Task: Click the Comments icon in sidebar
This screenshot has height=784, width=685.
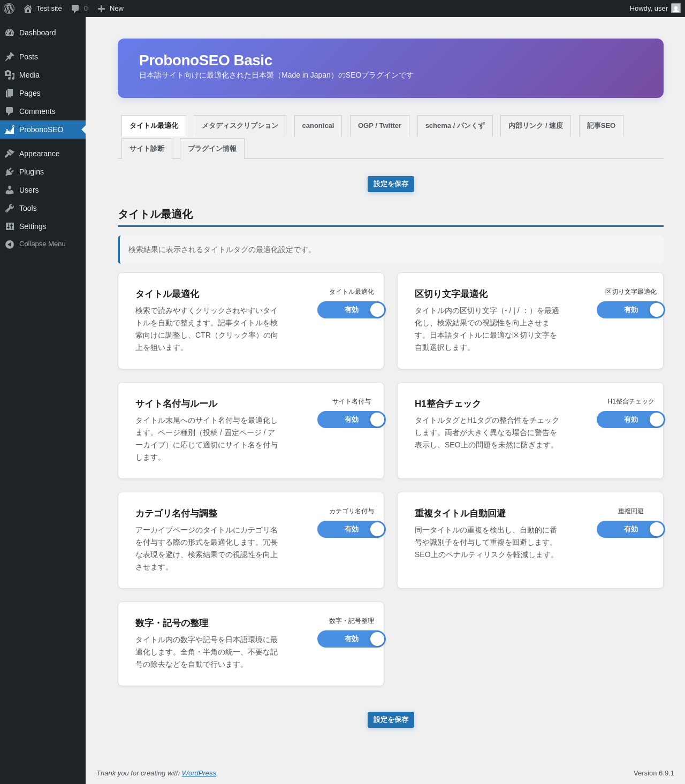Action: pos(10,111)
